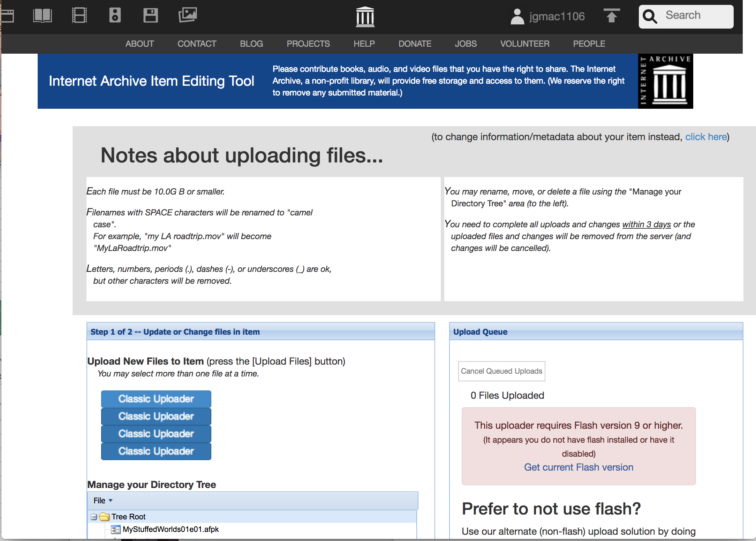
Task: Open the File dropdown in Directory Tree
Action: 103,501
